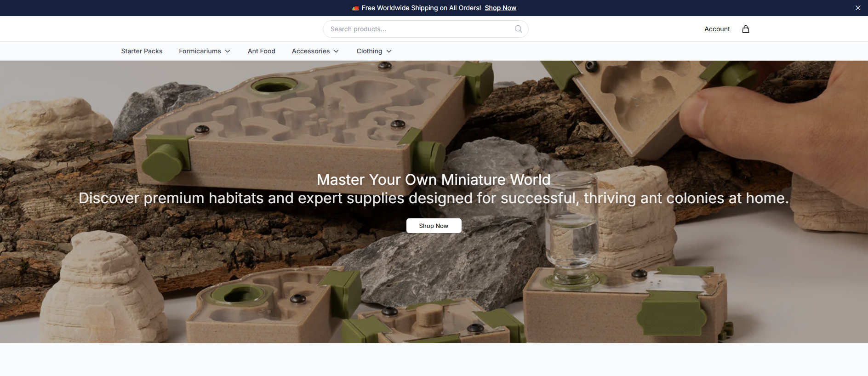The image size is (868, 376).
Task: Click the 'Master Your Own Miniature World' heading
Action: click(434, 179)
